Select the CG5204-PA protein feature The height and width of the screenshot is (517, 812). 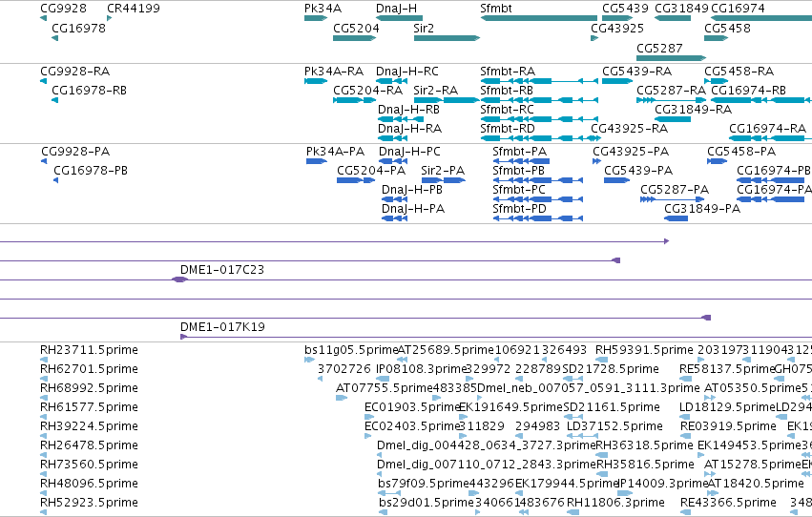(x=356, y=180)
